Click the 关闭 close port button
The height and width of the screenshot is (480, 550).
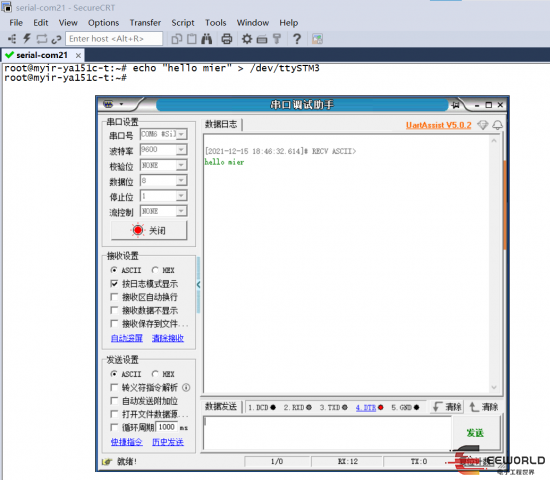click(x=149, y=231)
